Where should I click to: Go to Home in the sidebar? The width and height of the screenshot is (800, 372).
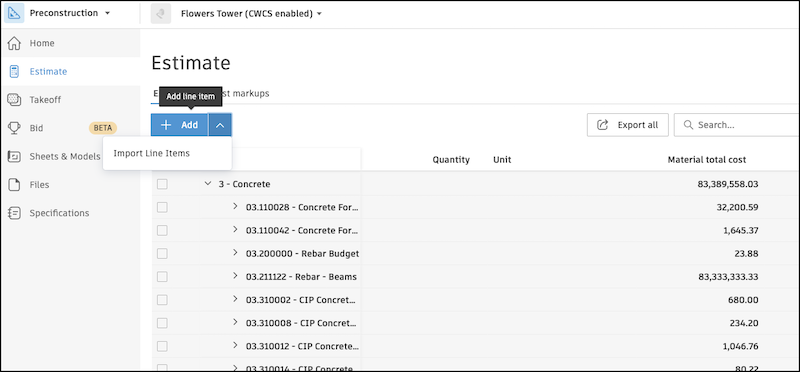42,43
